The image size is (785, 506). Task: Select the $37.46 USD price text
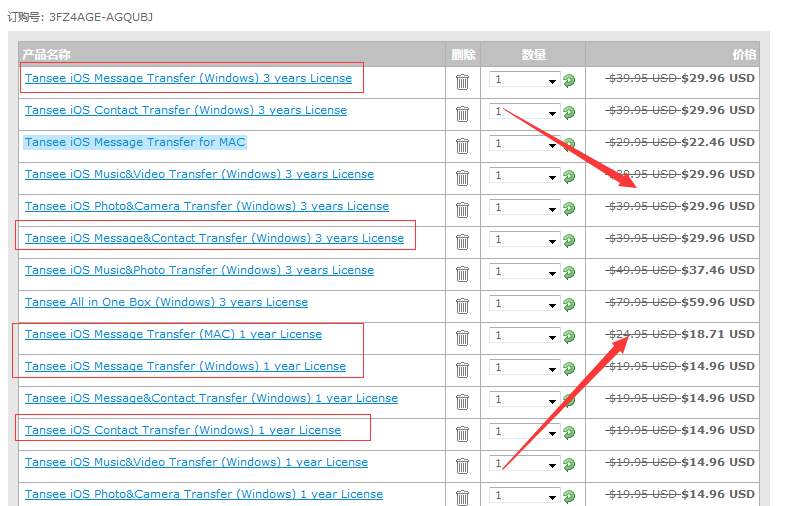point(718,270)
